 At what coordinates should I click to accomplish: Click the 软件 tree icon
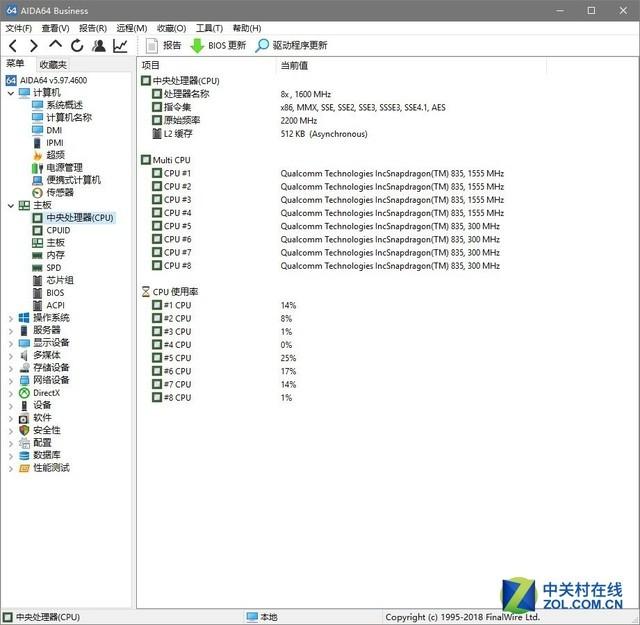(24, 418)
